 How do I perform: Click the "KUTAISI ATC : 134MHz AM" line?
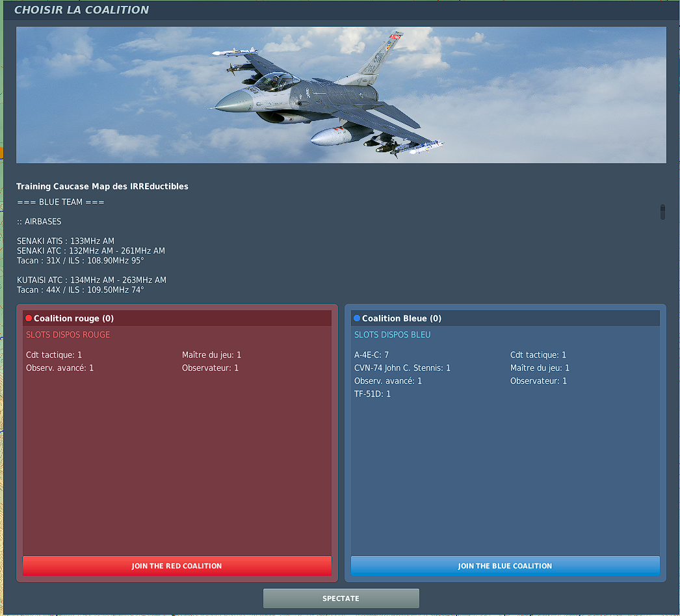(92, 280)
